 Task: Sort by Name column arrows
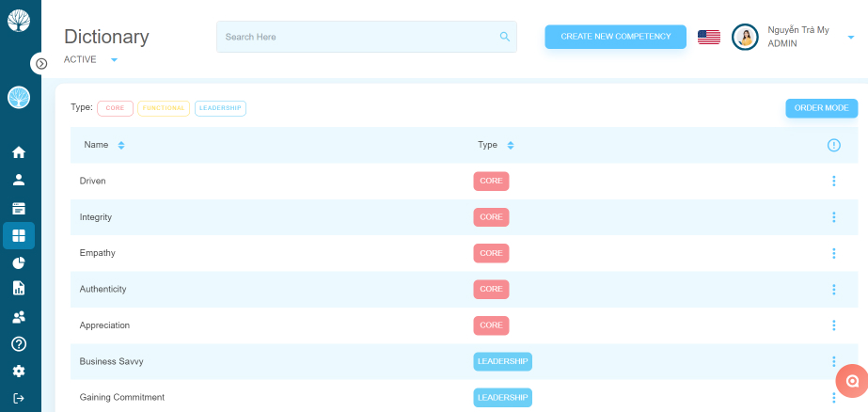pos(121,145)
